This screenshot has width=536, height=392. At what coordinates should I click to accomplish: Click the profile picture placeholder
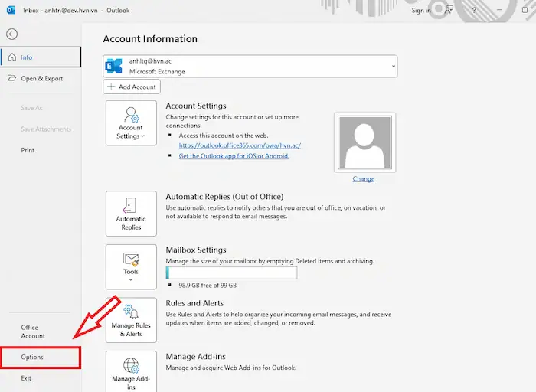pyautogui.click(x=364, y=142)
